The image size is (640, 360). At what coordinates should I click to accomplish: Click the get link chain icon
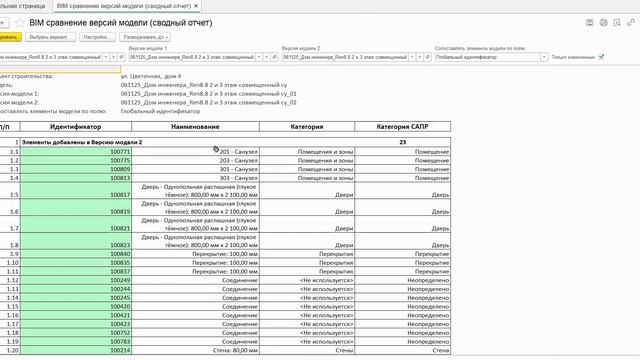pyautogui.click(x=631, y=22)
